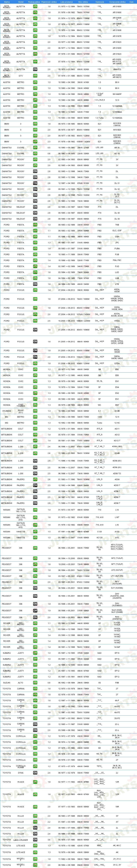Click ON diesel icon for Daihatsu Rocky DL 51
The width and height of the screenshot is (137, 868).
pyautogui.click(x=35, y=183)
